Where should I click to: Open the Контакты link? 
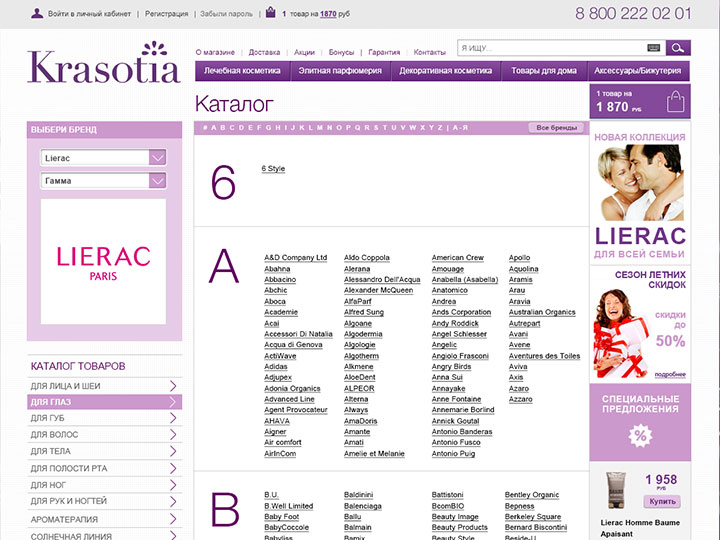[429, 52]
